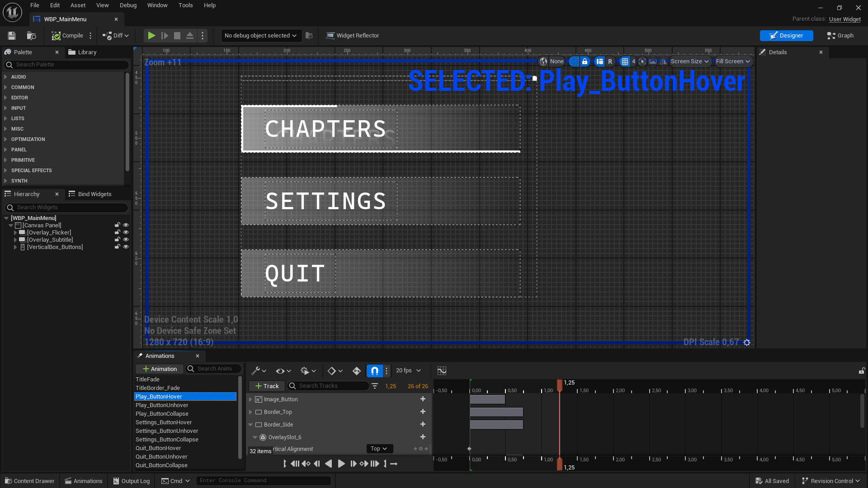868x488 pixels.
Task: Toggle visibility of Overlay_Flicker widget
Action: click(x=126, y=232)
